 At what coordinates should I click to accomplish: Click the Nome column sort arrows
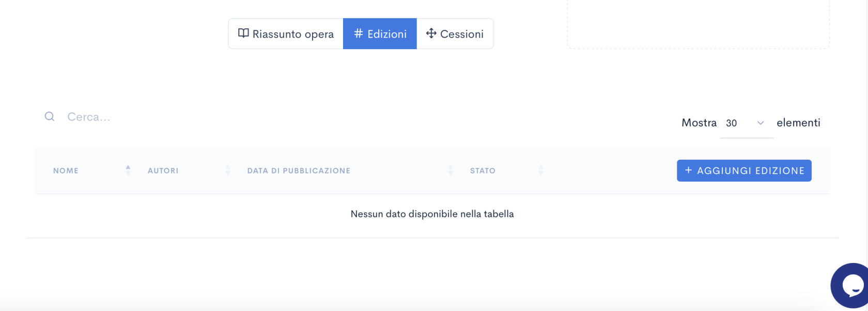click(x=128, y=170)
